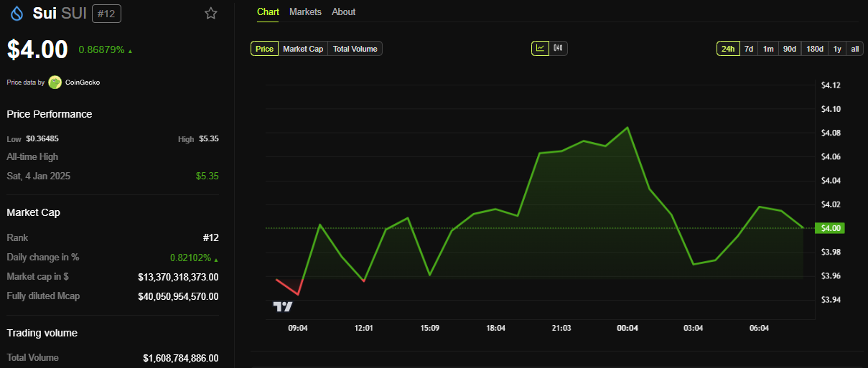Open the Chart tab
Viewport: 868px width, 368px height.
[268, 11]
